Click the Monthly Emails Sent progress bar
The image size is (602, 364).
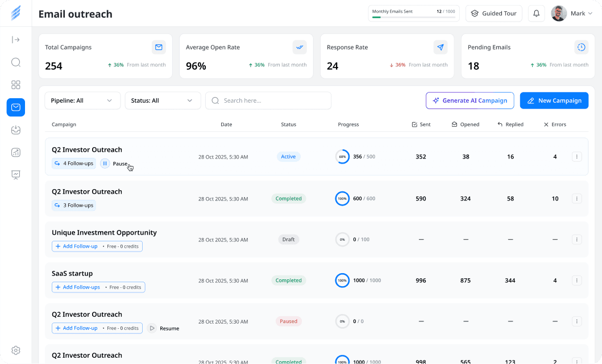click(x=413, y=17)
